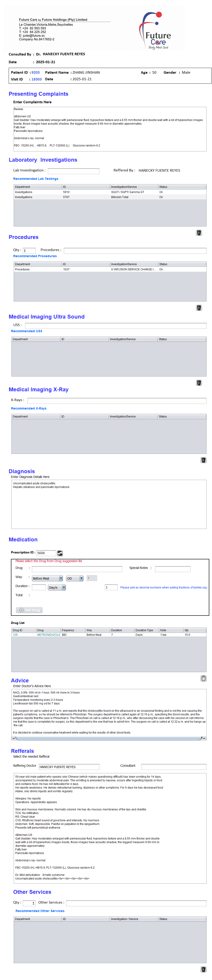Viewport: 212px width, 980px height.
Task: Click the trash icon below Procedures table
Action: point(199,307)
